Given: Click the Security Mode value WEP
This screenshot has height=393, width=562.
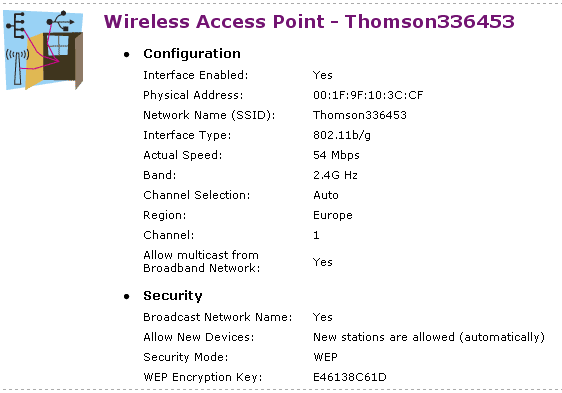Looking at the screenshot, I should click(x=325, y=357).
